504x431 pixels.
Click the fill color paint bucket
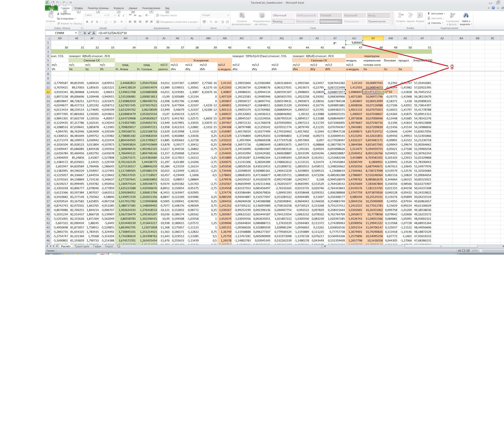point(115,22)
